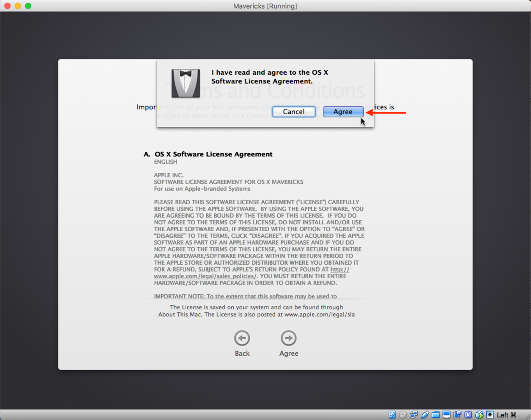The image size is (531, 420).
Task: Click the CPU virtualization chip status icon
Action: click(x=468, y=415)
